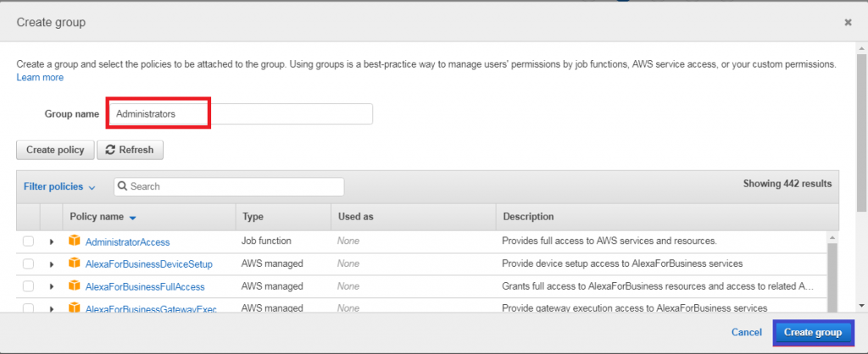
Task: Expand the AlexaForBusinessGatewayExecution row
Action: (52, 308)
